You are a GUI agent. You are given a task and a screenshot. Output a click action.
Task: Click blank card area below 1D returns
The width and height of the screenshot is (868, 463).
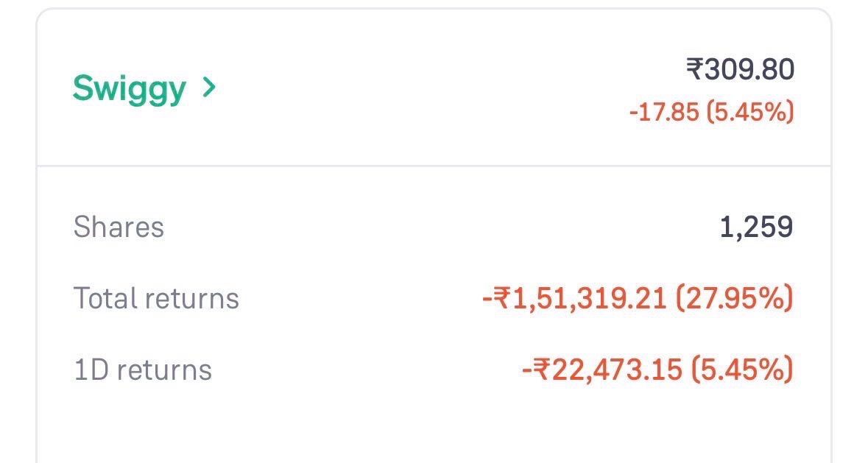point(434,427)
